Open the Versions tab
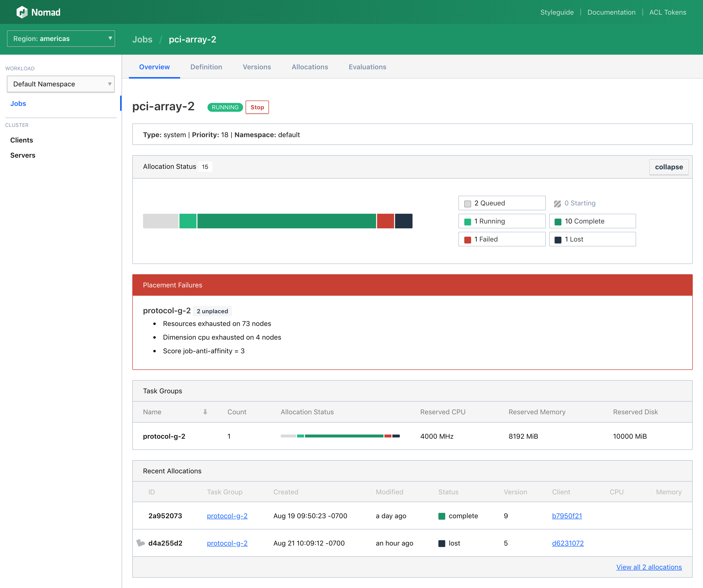The image size is (703, 588). 257,67
